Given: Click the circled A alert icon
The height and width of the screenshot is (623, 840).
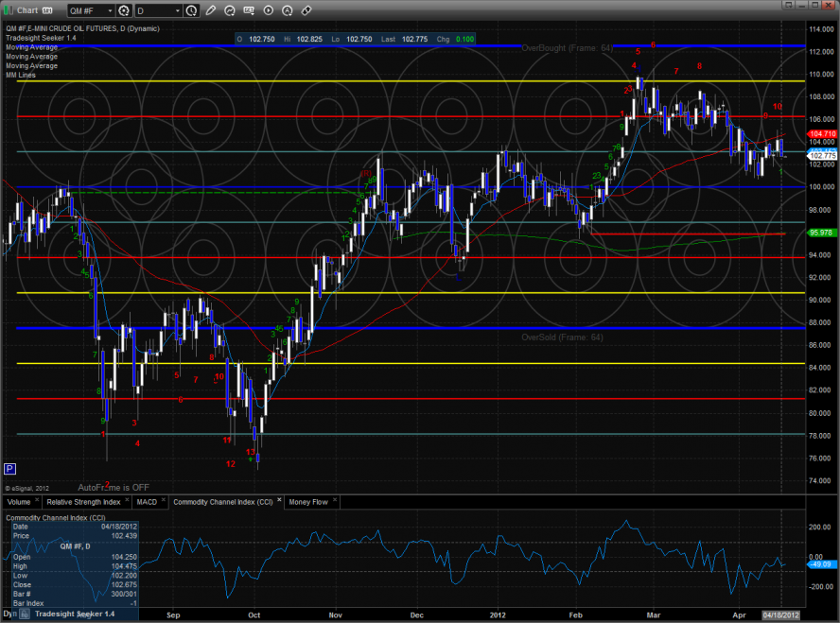Looking at the screenshot, I should pyautogui.click(x=287, y=11).
